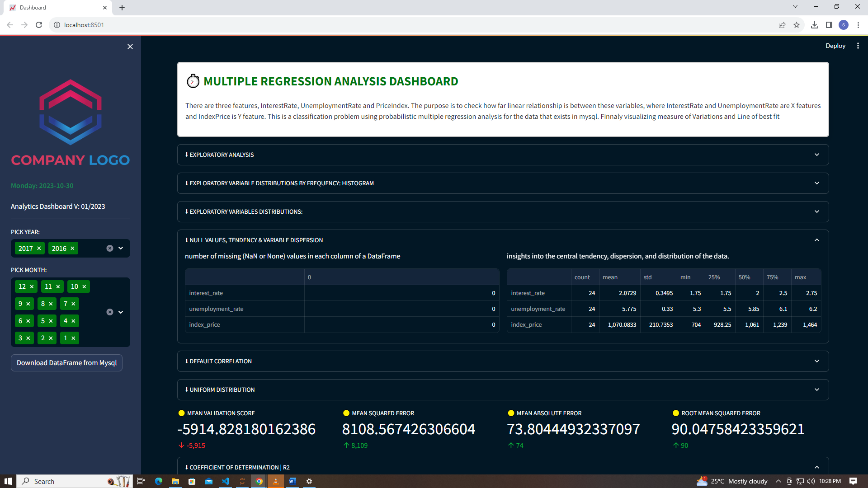The width and height of the screenshot is (868, 488).
Task: Click the browser share icon
Action: click(x=783, y=25)
